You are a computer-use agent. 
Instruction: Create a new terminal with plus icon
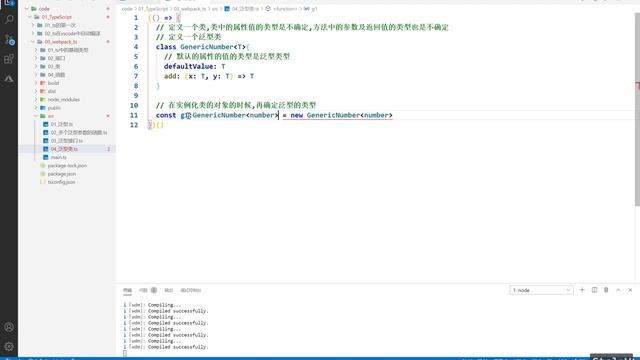(x=582, y=290)
